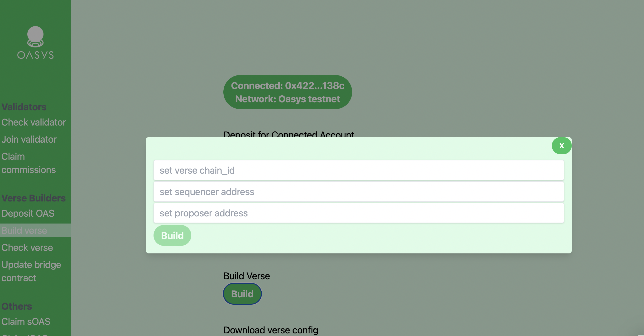The height and width of the screenshot is (336, 644).
Task: Open the Claim sOAS page
Action: click(26, 322)
